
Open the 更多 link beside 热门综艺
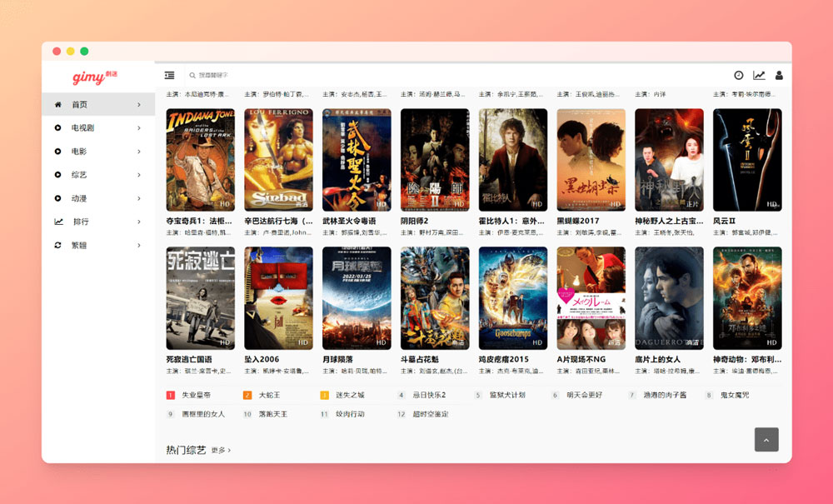pos(221,450)
